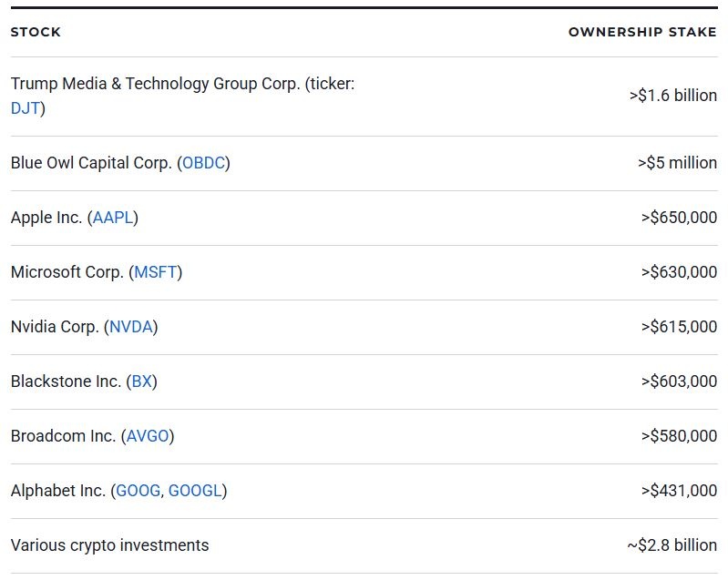728x580 pixels.
Task: Open the AVGO stock link
Action: [148, 436]
